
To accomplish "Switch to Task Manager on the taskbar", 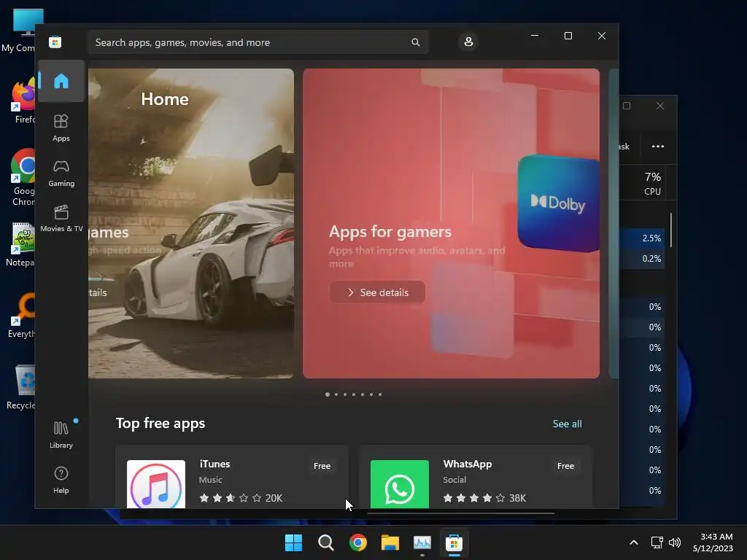I will click(422, 542).
